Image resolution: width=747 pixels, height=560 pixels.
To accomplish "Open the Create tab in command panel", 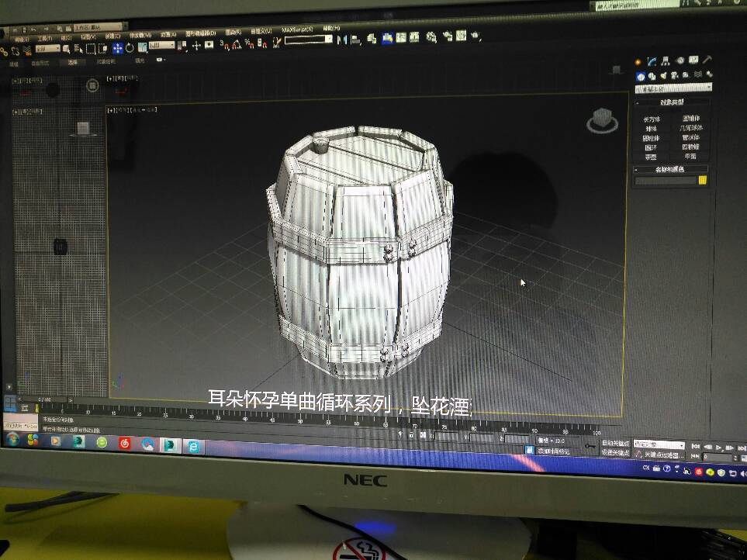I will 638,62.
